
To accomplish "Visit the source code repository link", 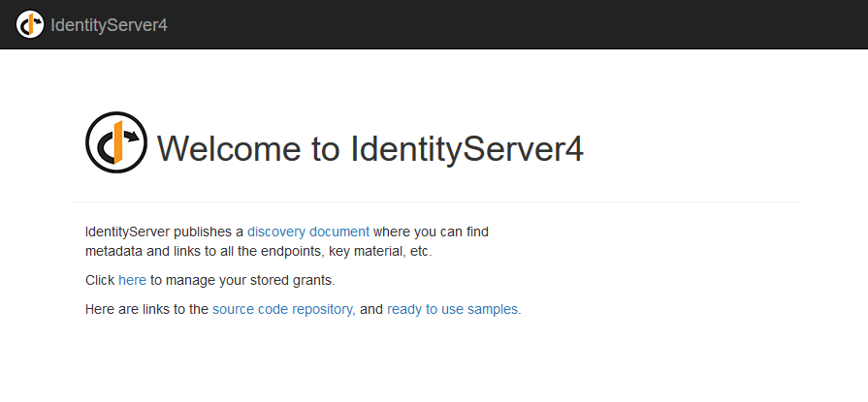I will click(282, 309).
